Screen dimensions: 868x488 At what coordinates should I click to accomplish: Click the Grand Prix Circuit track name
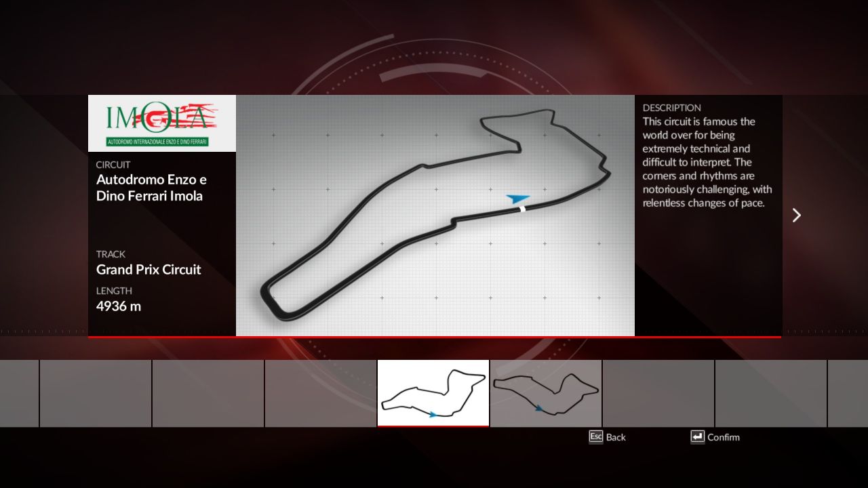pos(149,269)
